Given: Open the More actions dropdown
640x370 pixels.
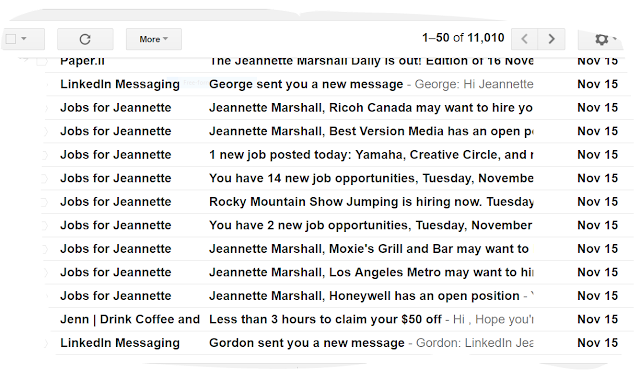Looking at the screenshot, I should point(153,39).
